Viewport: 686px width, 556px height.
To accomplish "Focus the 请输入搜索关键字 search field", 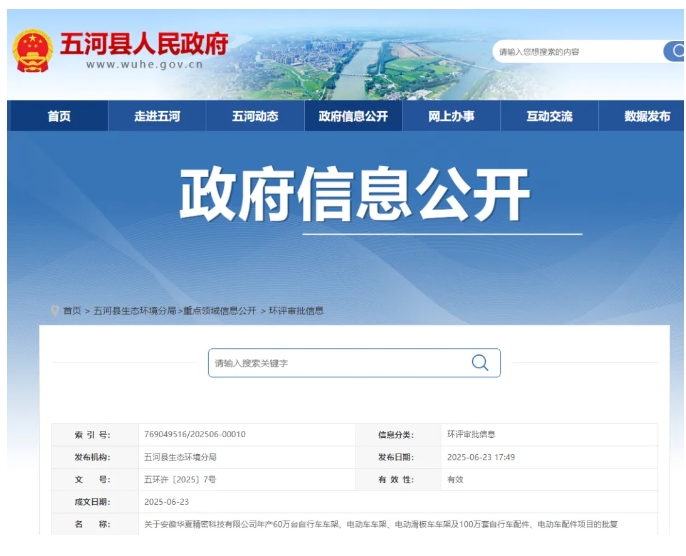I will pyautogui.click(x=335, y=363).
